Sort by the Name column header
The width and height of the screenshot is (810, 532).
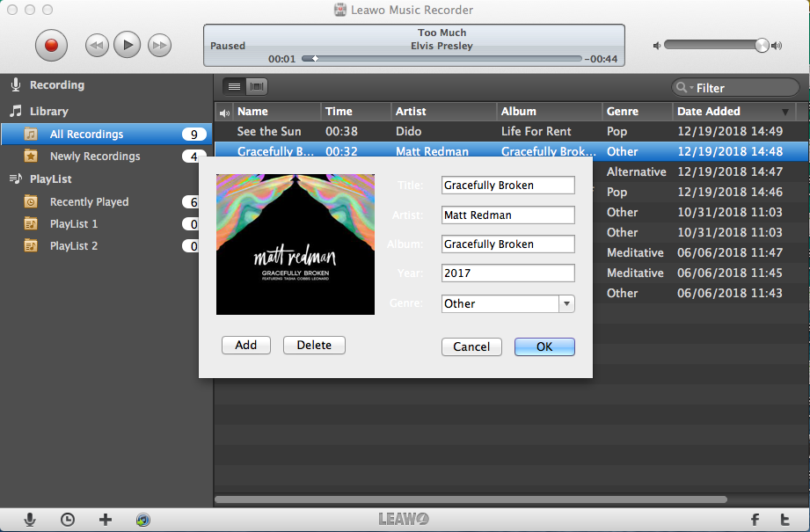277,112
